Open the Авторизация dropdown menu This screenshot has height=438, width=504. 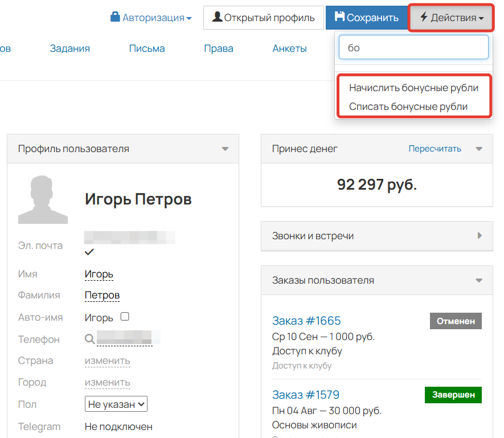[151, 18]
